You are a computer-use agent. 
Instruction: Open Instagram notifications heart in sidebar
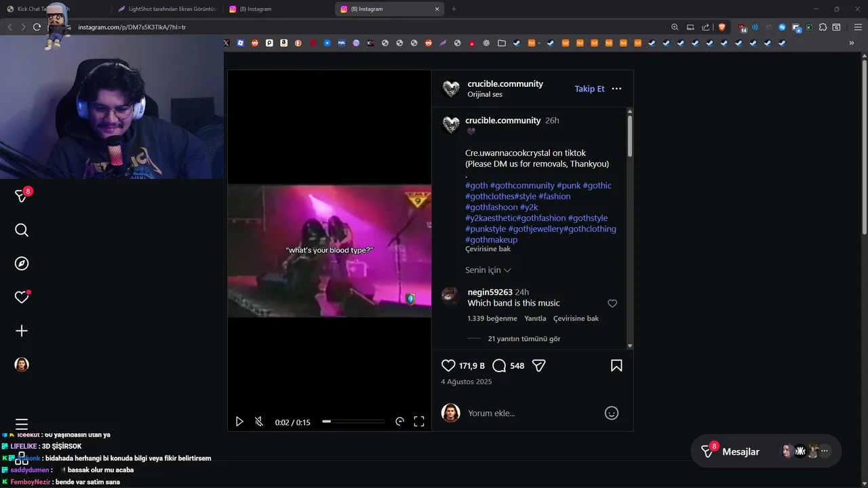[x=22, y=297]
